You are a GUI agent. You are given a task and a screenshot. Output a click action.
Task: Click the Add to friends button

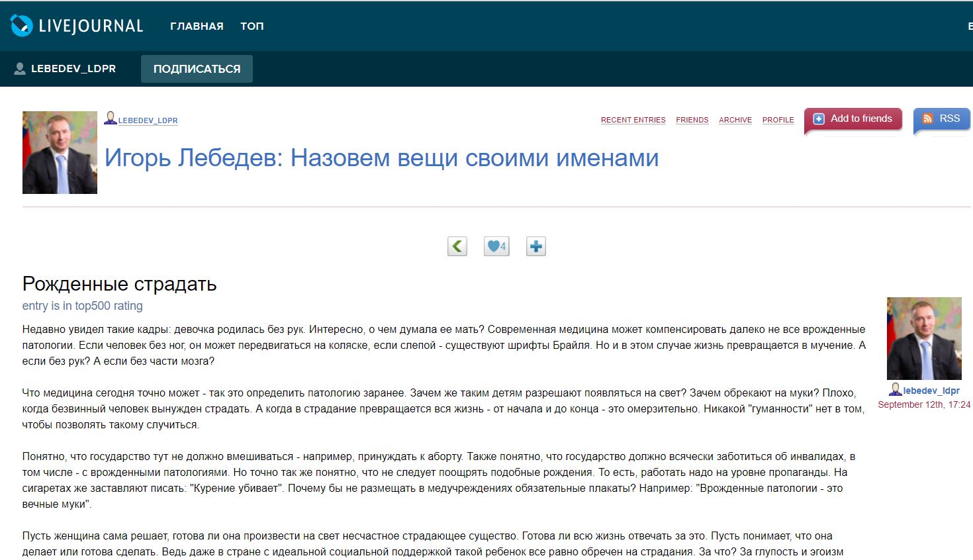coord(853,119)
